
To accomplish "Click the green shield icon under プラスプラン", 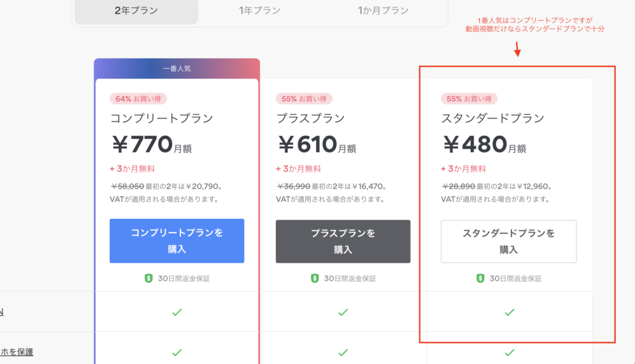I will coord(314,278).
